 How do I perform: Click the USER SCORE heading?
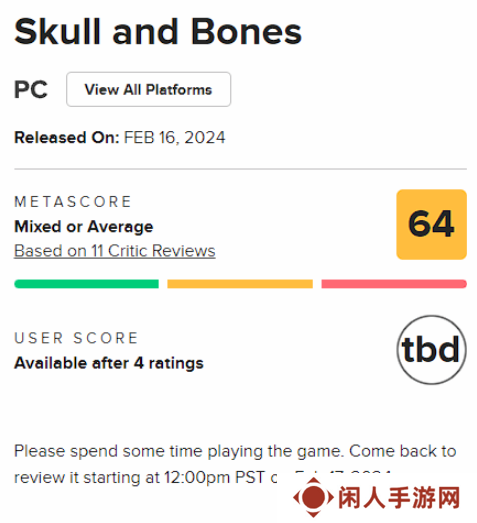(x=76, y=338)
